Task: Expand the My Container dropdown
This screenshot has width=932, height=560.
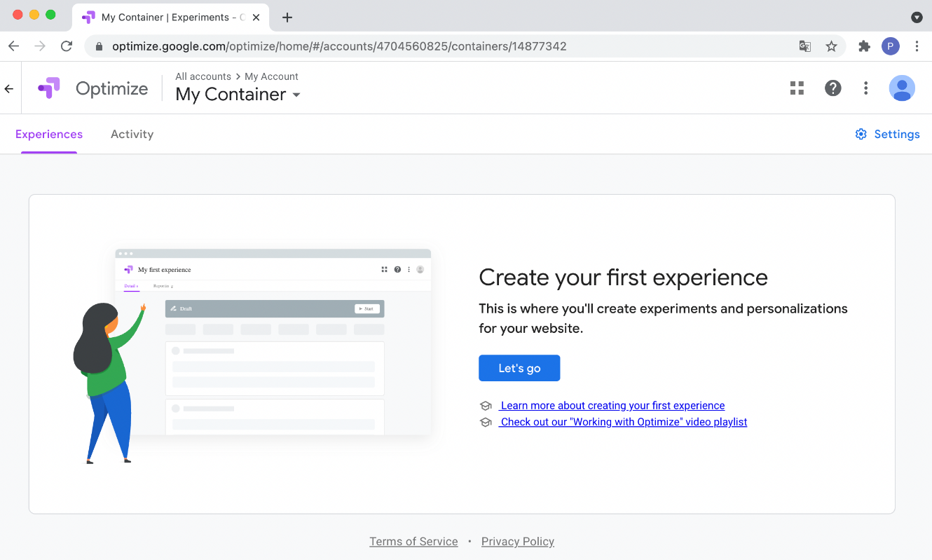Action: (x=296, y=95)
